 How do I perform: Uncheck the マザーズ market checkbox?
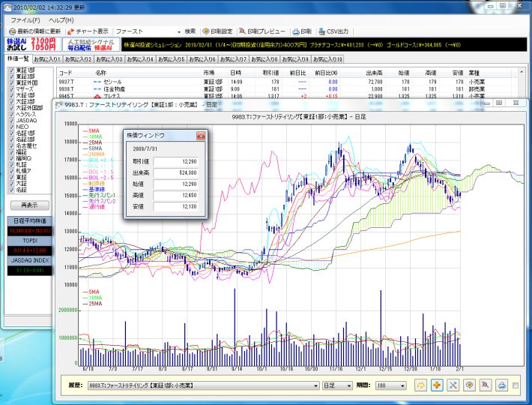10,90
